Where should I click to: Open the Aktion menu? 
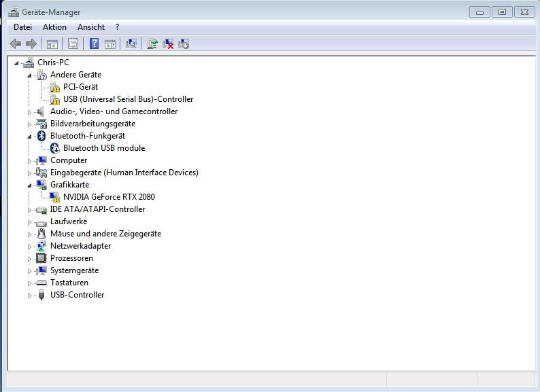click(x=54, y=27)
